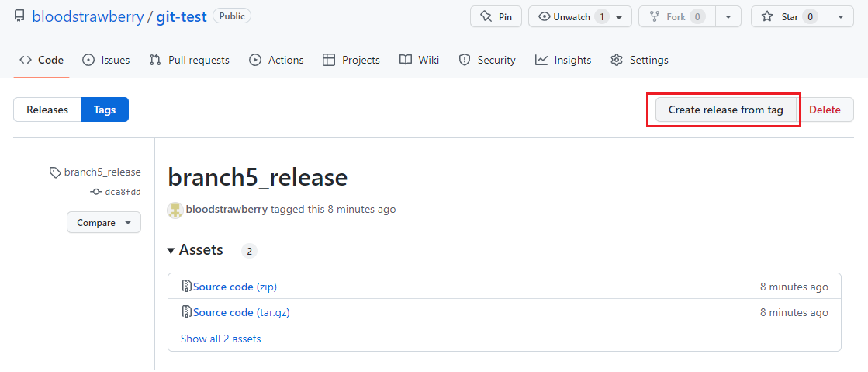Click the zip file icon
The width and height of the screenshot is (868, 372).
point(186,286)
